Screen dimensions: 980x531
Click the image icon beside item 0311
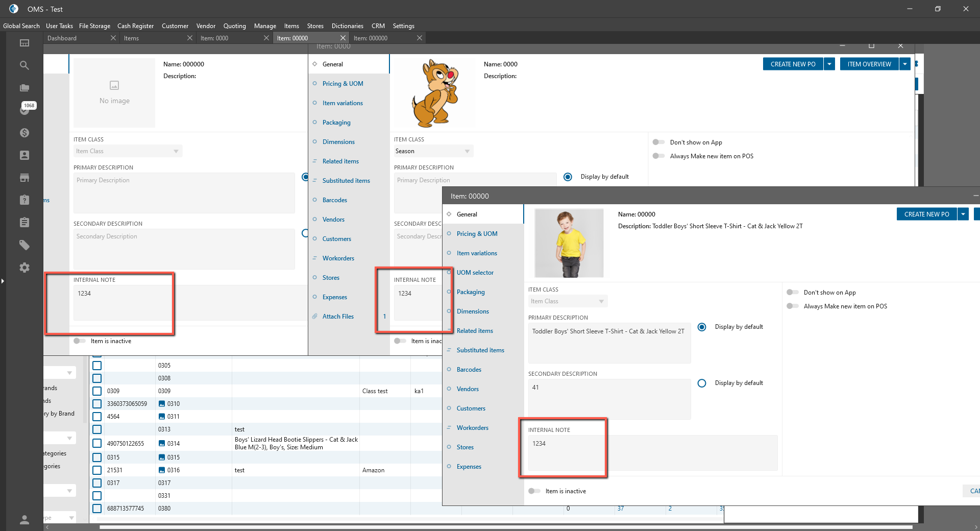[x=162, y=417]
